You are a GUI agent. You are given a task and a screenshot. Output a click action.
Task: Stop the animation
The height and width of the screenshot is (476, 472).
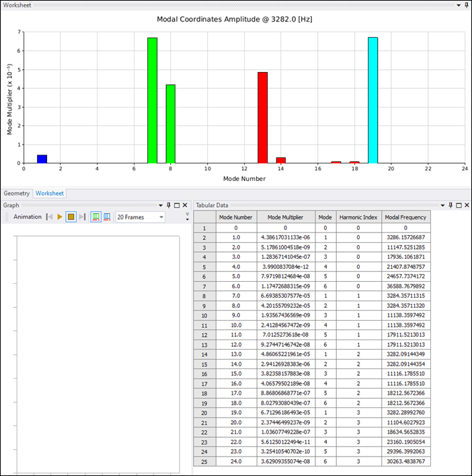(71, 216)
